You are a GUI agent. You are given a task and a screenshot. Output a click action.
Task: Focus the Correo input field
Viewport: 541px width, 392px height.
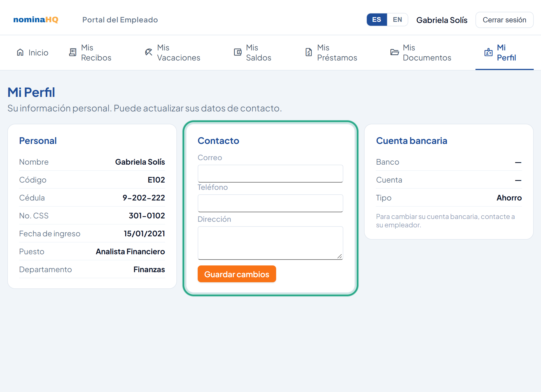[270, 174]
